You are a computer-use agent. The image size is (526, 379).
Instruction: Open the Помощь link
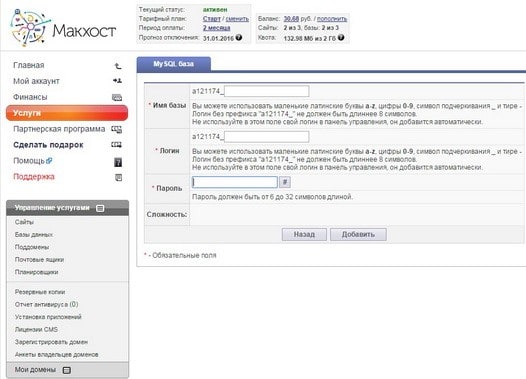point(29,161)
